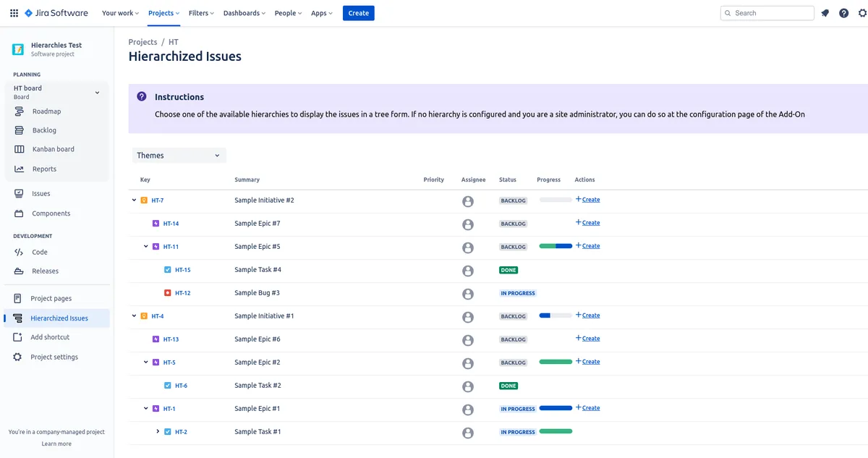
Task: Click the Add shortcut icon
Action: pyautogui.click(x=17, y=337)
